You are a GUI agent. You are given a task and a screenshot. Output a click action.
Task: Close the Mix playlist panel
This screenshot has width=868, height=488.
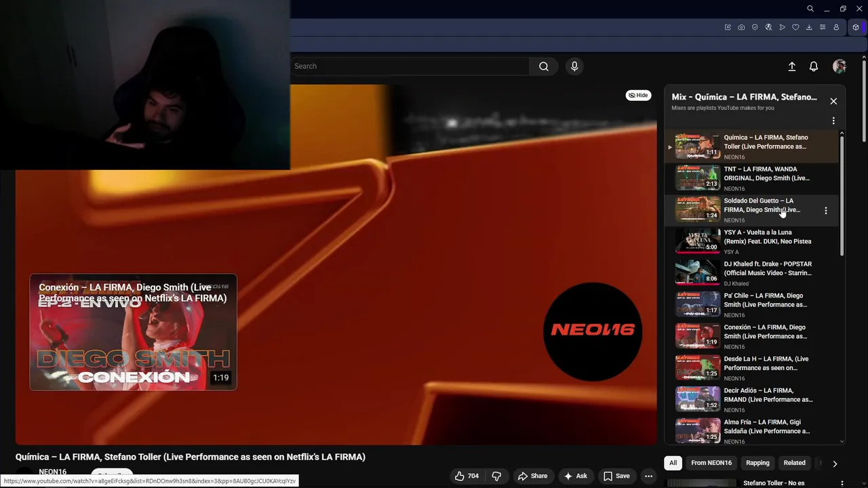pyautogui.click(x=833, y=101)
